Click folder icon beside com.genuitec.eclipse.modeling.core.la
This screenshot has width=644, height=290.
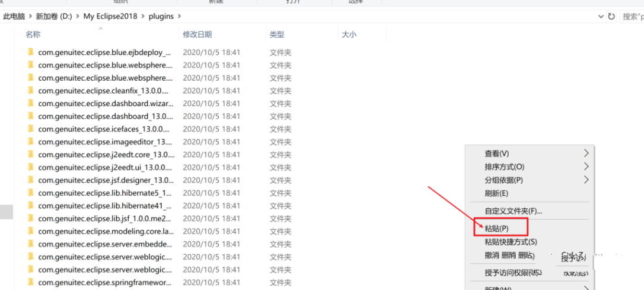click(30, 232)
